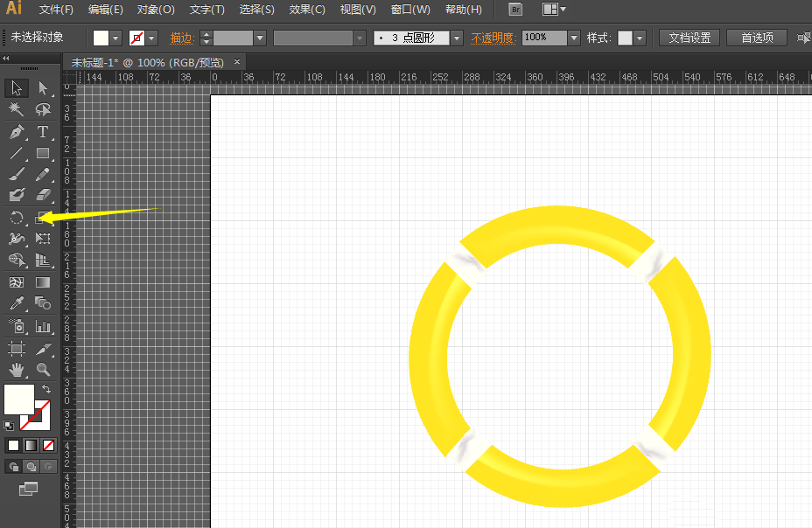812x528 pixels.
Task: Click the 文档设置 button
Action: [x=689, y=38]
